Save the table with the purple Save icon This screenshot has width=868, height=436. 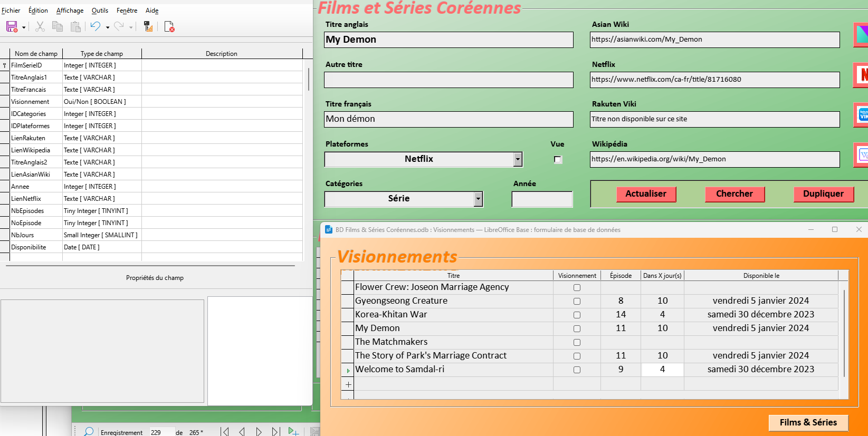12,26
